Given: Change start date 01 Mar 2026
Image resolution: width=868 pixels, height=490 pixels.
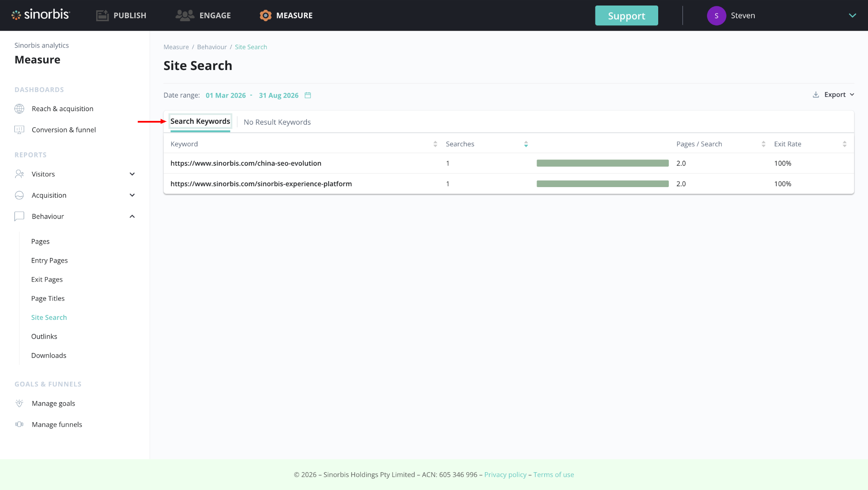Looking at the screenshot, I should [x=226, y=95].
